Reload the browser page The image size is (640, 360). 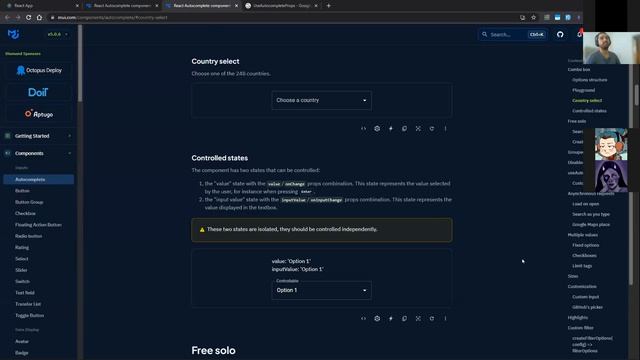[29, 18]
